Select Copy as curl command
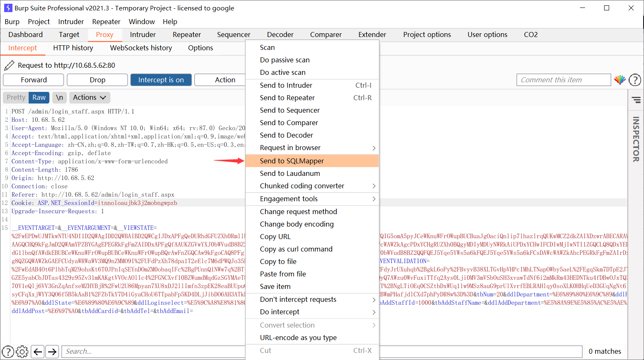The width and height of the screenshot is (644, 360). (x=312, y=249)
